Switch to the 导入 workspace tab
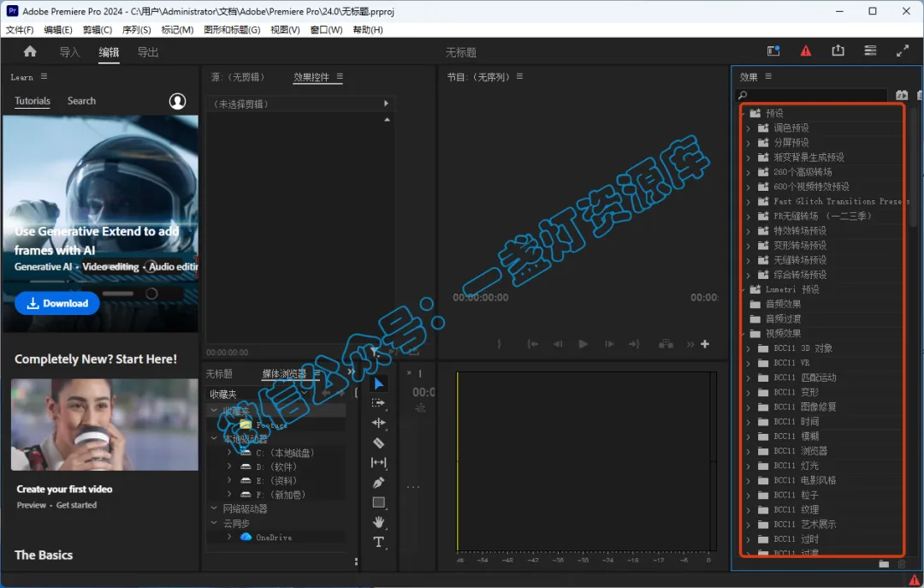This screenshot has width=924, height=588. 69,52
